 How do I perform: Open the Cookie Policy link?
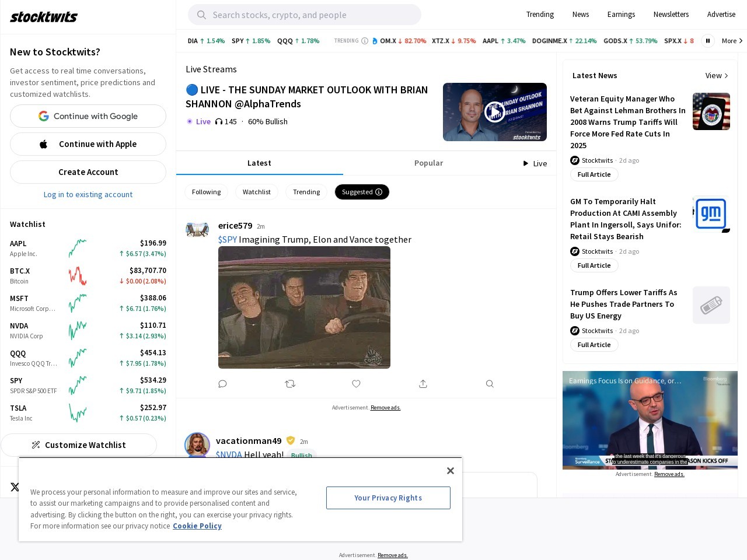coord(197,526)
